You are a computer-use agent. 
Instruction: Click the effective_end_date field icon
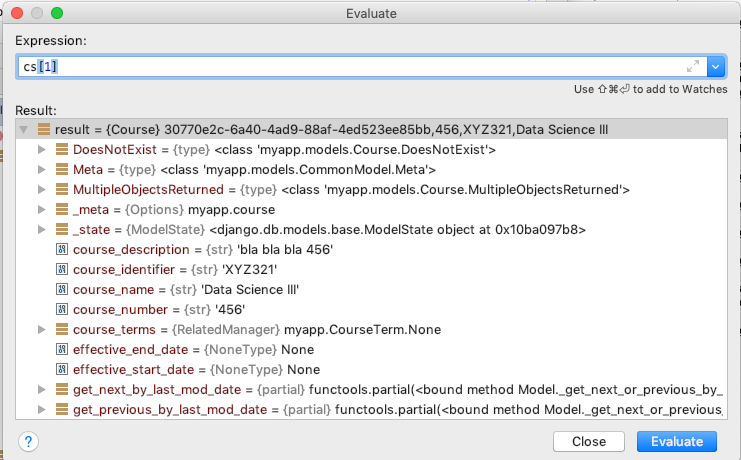[x=62, y=349]
